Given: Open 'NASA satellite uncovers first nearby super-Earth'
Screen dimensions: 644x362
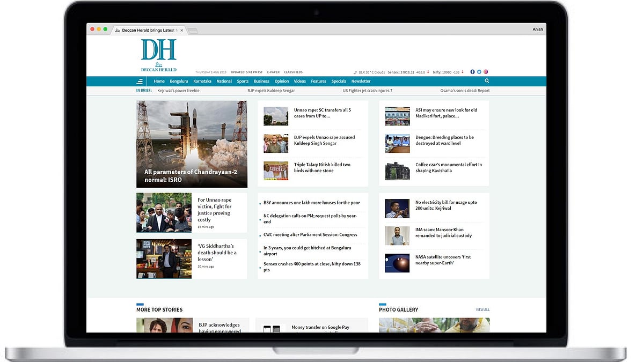Looking at the screenshot, I should pyautogui.click(x=443, y=260).
